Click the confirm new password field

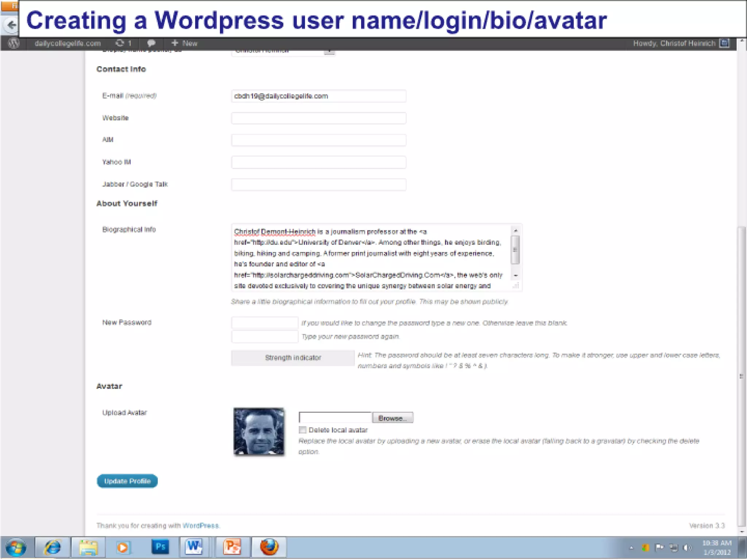tap(264, 337)
